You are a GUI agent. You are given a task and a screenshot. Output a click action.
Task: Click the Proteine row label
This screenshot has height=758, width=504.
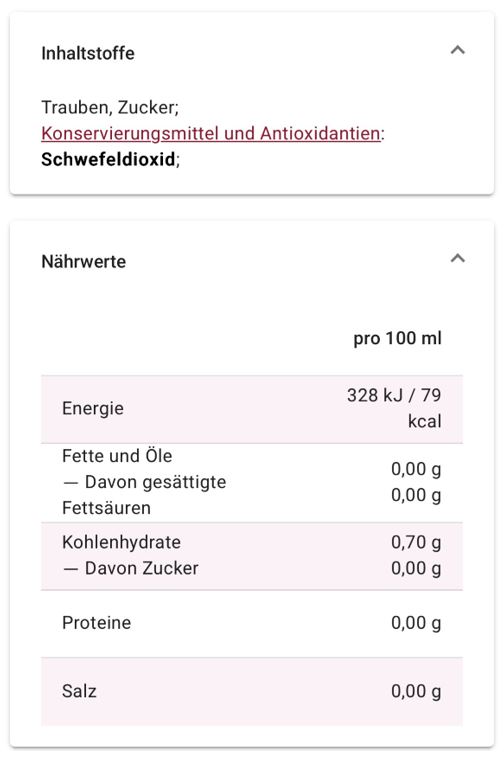tap(96, 623)
